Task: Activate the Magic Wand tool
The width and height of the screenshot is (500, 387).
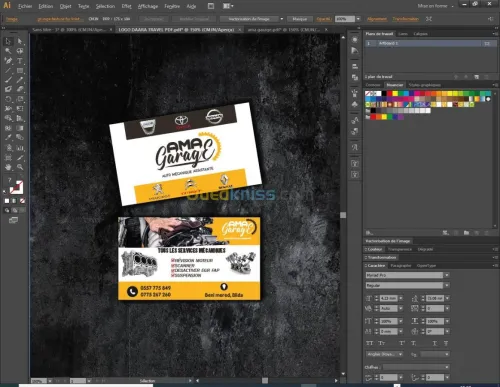Action: [8, 51]
